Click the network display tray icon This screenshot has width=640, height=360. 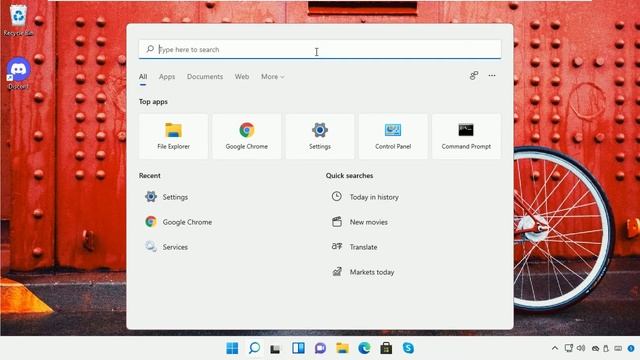click(569, 348)
